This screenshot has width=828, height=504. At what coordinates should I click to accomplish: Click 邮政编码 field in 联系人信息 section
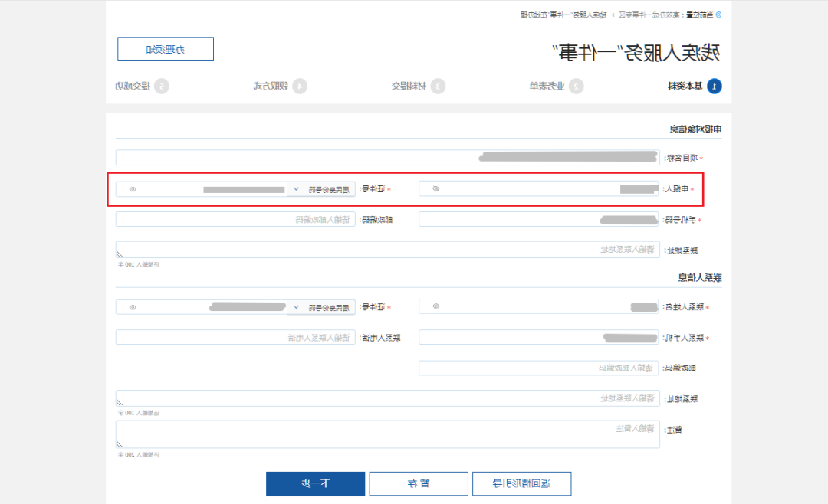[539, 368]
